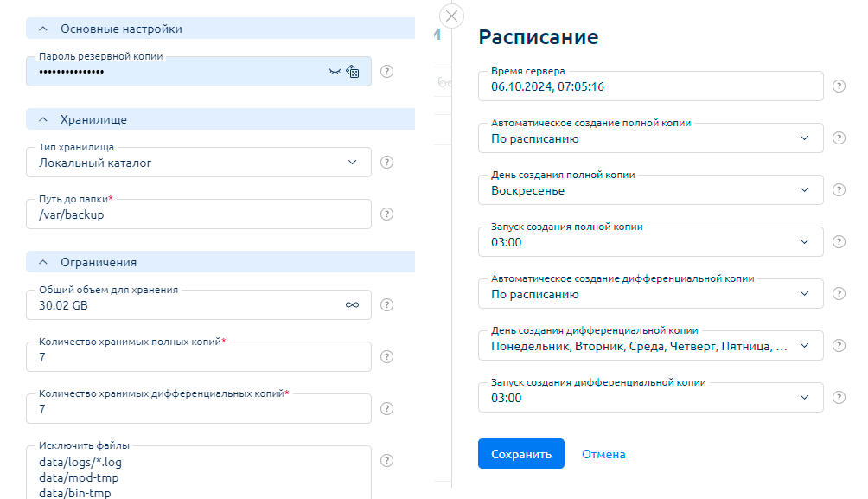Click the generate password icon
The height and width of the screenshot is (499, 868).
[x=353, y=72]
